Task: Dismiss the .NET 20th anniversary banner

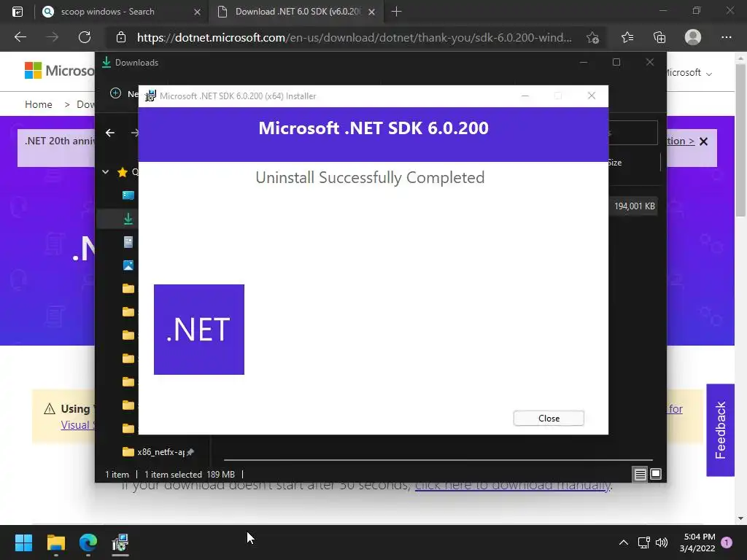Action: tap(704, 141)
